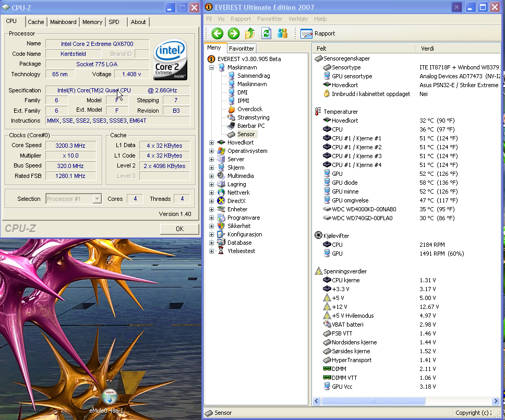
Task: Click the Spenningsverdier lightning icon
Action: (318, 271)
